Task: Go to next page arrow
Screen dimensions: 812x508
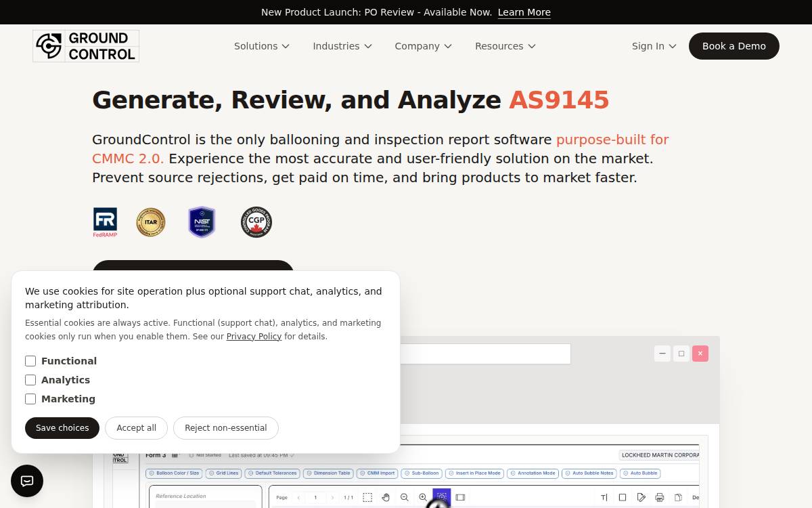Action: pos(332,497)
